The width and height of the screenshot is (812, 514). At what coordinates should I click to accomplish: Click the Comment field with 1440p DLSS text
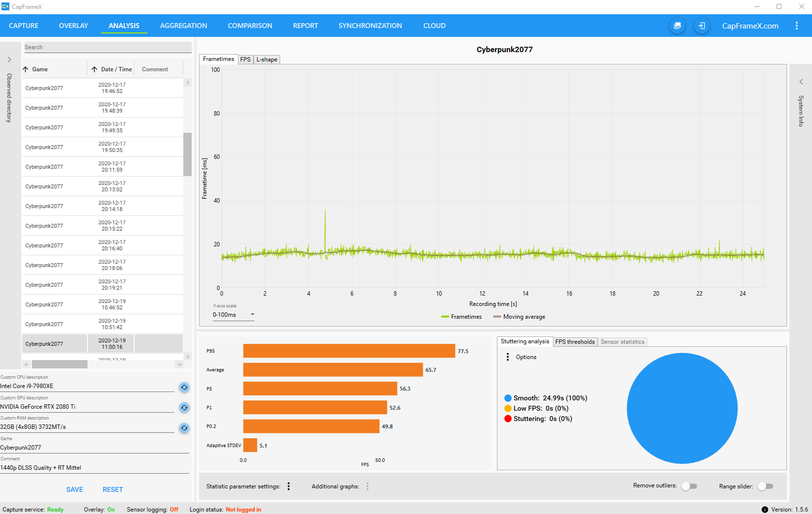pyautogui.click(x=94, y=468)
